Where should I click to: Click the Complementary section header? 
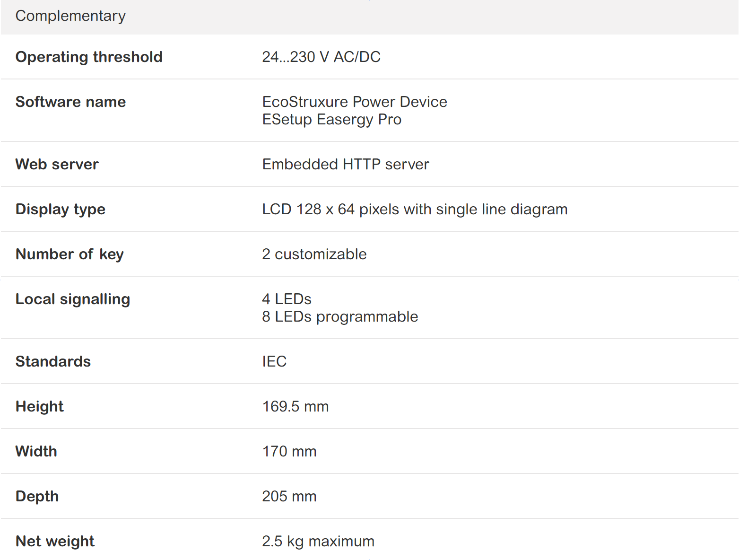(x=70, y=16)
